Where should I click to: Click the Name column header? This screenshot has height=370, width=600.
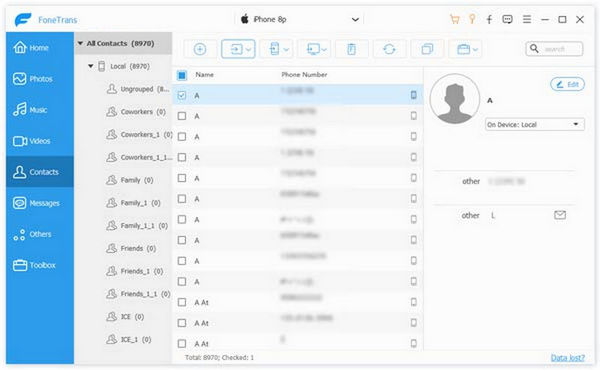pyautogui.click(x=204, y=75)
